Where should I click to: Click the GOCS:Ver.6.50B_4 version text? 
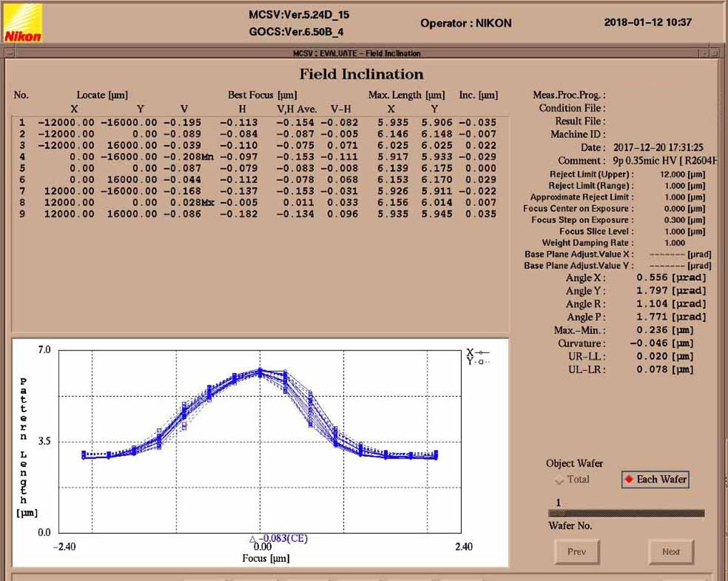[x=296, y=31]
